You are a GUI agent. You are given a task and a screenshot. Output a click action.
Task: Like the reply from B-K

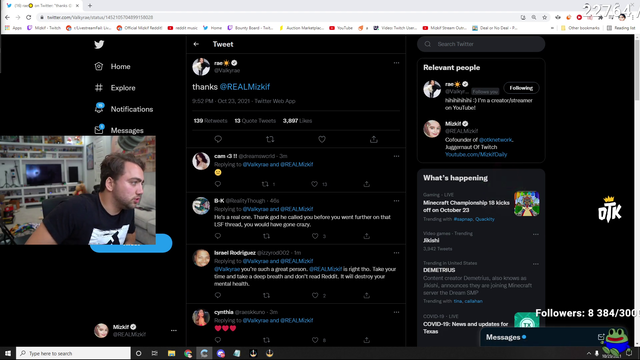click(315, 236)
